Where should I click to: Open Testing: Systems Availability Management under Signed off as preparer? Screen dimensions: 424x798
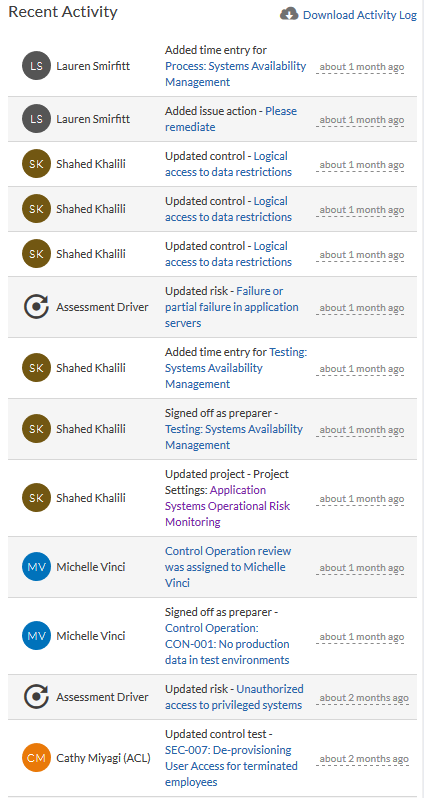(x=234, y=437)
